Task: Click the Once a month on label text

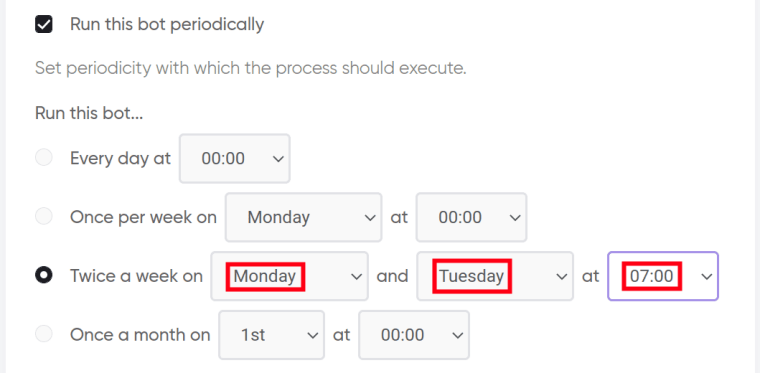Action: click(140, 335)
